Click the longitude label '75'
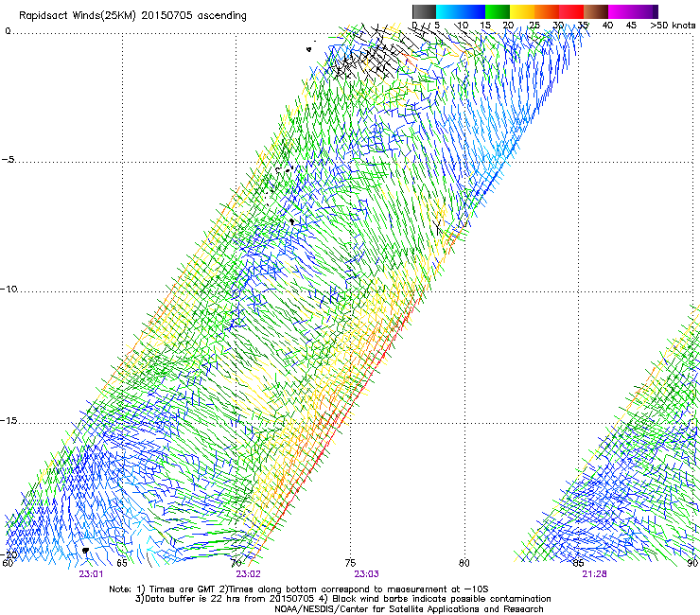This screenshot has height=615, width=700. click(x=350, y=563)
